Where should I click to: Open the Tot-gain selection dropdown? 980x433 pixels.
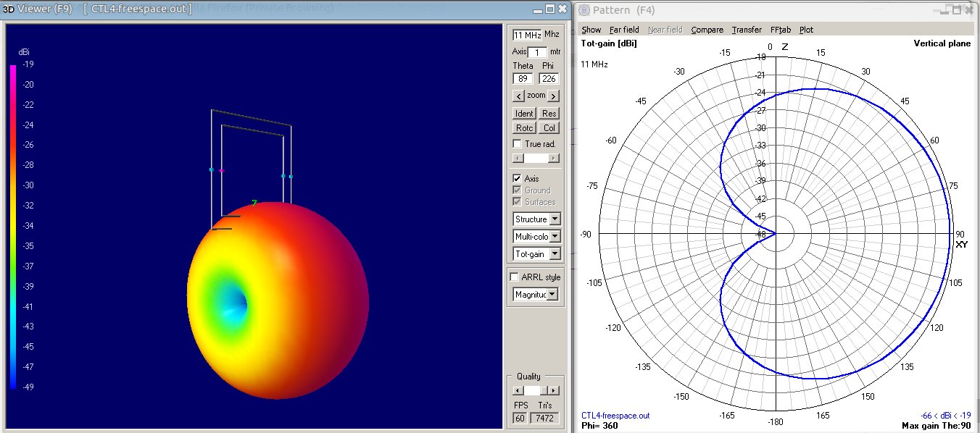point(555,253)
